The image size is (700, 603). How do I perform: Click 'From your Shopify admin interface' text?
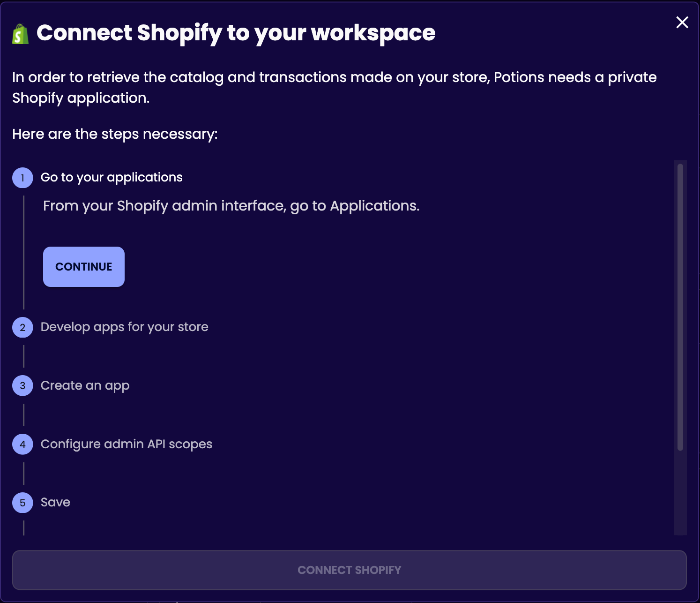click(x=231, y=206)
